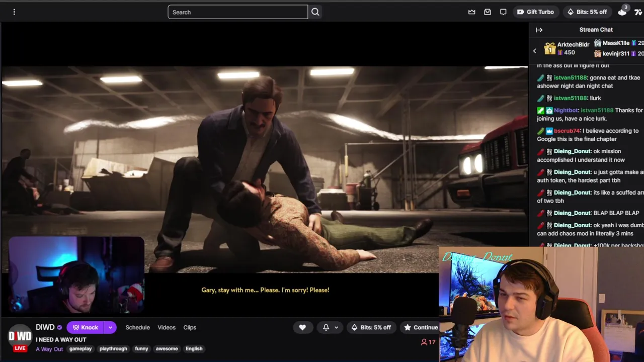Screen dimensions: 644x362
Task: Click the DIWD channel name
Action: pyautogui.click(x=45, y=327)
